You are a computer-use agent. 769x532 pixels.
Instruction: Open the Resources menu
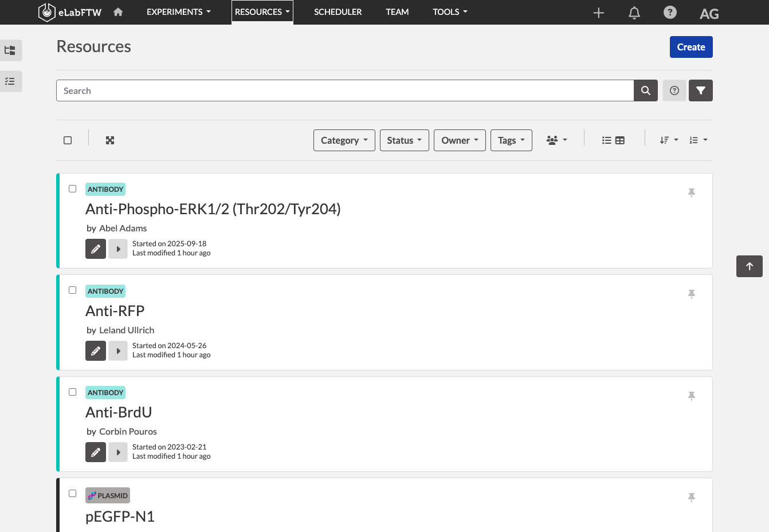[262, 12]
